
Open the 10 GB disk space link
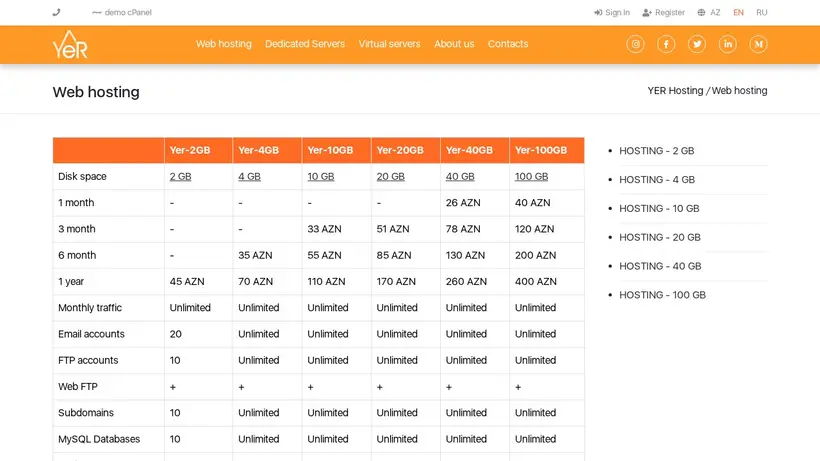pyautogui.click(x=321, y=177)
